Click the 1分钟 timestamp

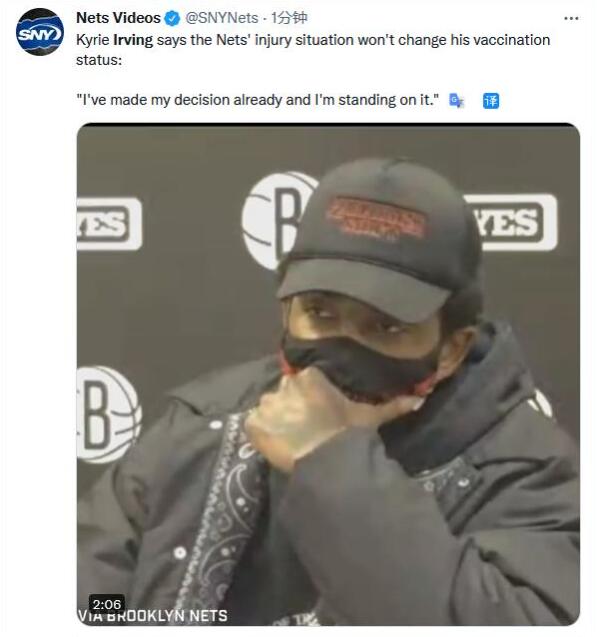click(289, 18)
